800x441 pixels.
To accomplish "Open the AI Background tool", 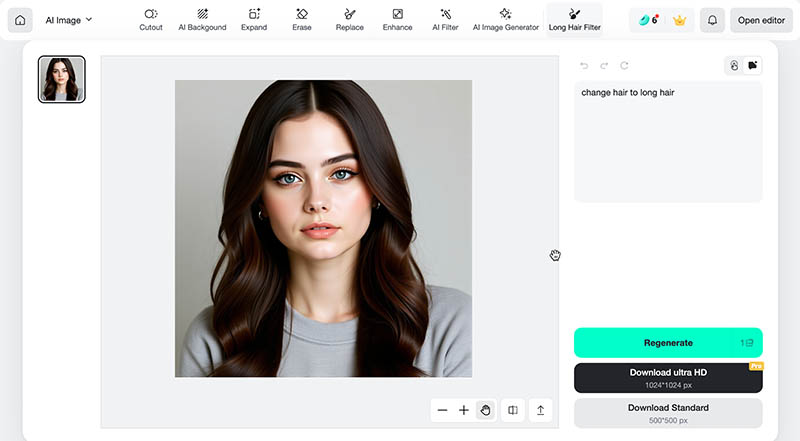I will [x=202, y=19].
